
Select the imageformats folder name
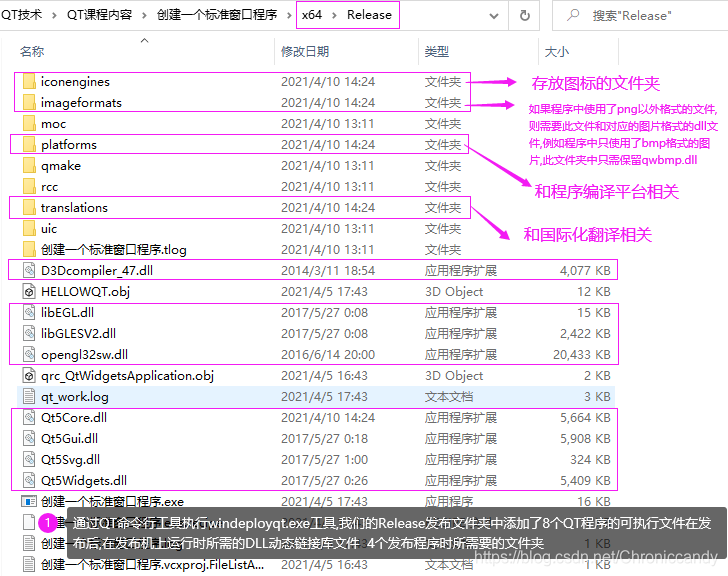pyautogui.click(x=81, y=103)
